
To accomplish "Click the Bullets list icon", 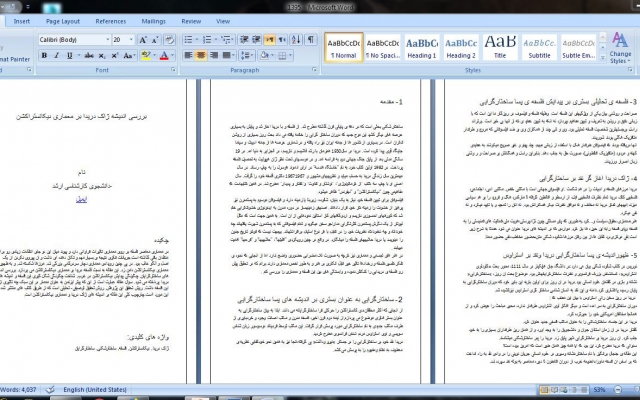I will point(188,40).
